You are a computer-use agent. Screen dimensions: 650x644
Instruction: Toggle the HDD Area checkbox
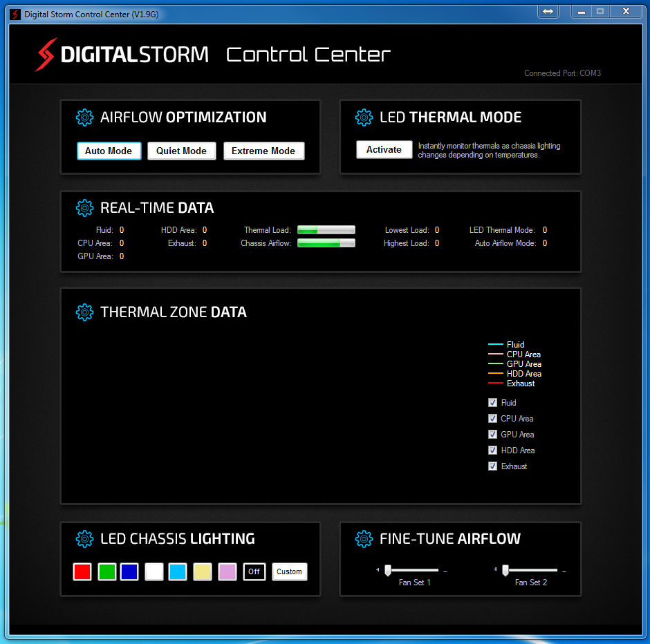point(492,450)
